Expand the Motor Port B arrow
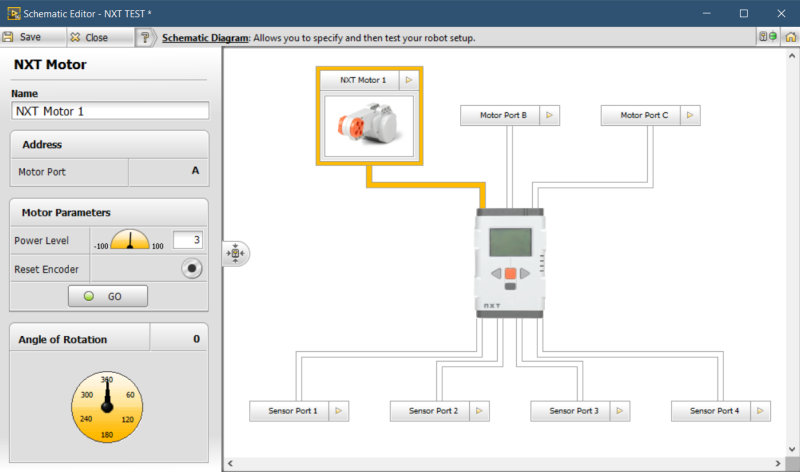 549,115
